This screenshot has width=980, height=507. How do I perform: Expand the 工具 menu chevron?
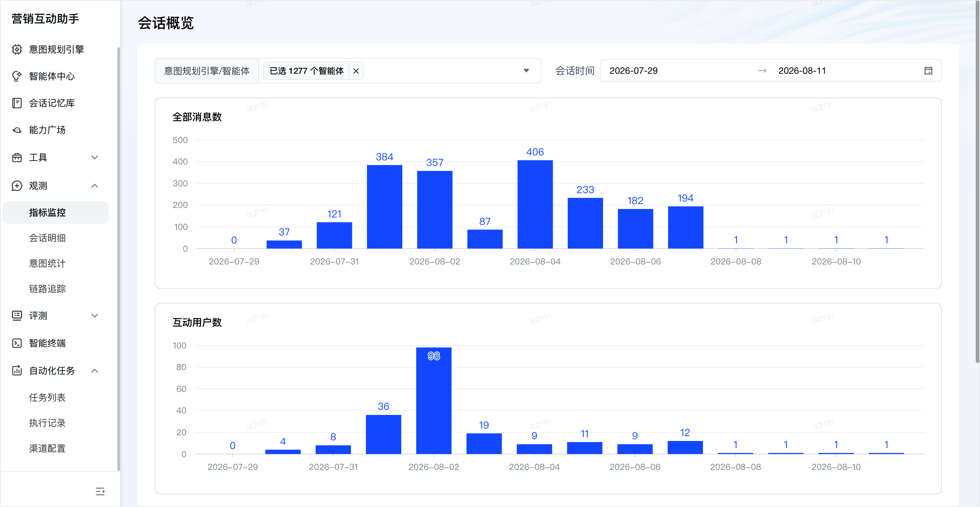point(95,157)
